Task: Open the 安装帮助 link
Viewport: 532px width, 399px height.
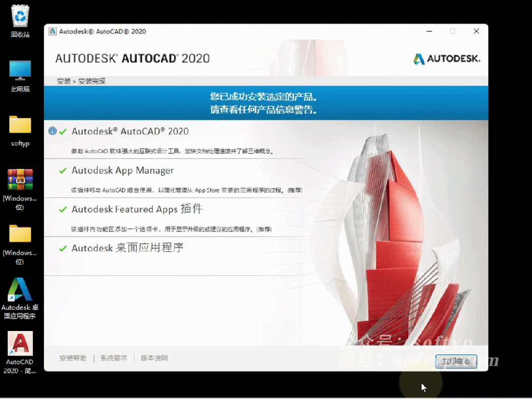Action: [x=73, y=358]
